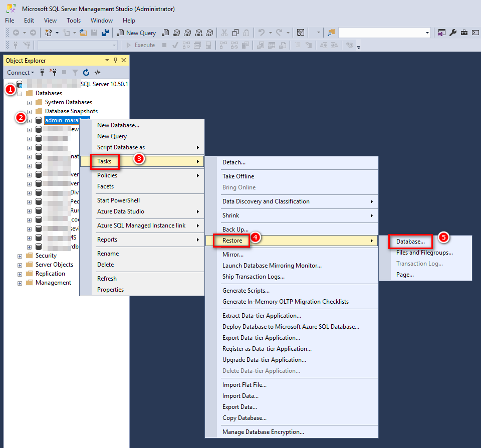Image resolution: width=481 pixels, height=448 pixels.
Task: Click the Save icon on the main toolbar
Action: (94, 32)
